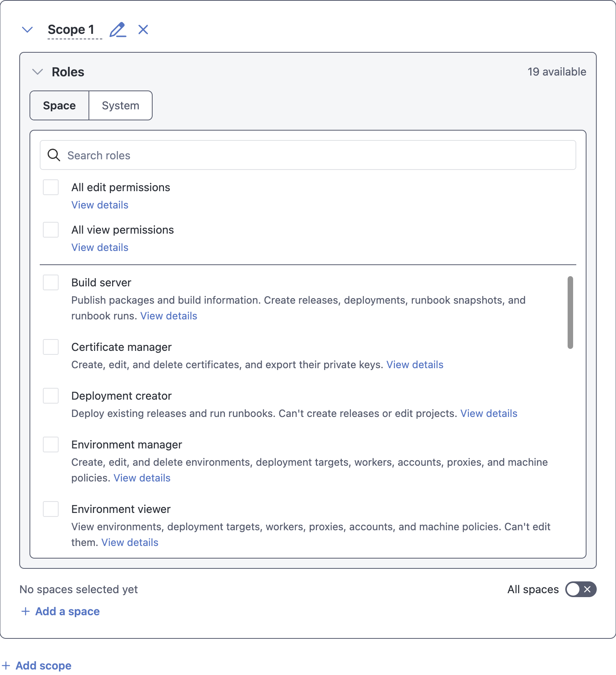This screenshot has width=616, height=675.
Task: Click the plus icon beside Add scope
Action: [6, 666]
